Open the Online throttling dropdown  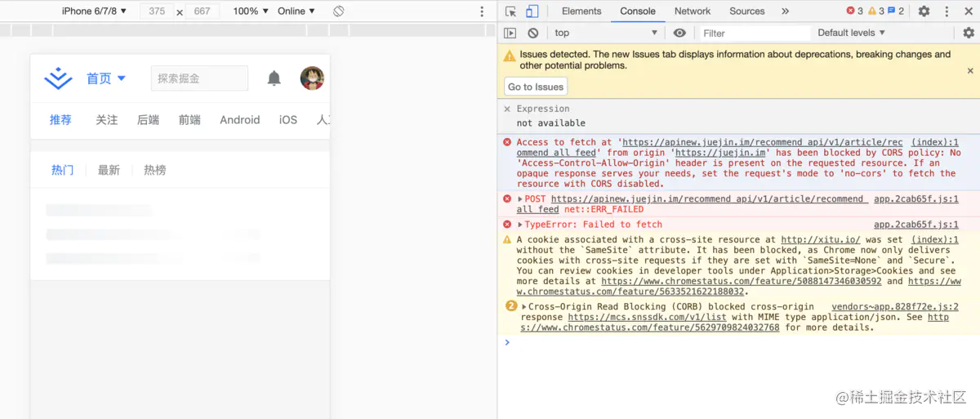(296, 11)
